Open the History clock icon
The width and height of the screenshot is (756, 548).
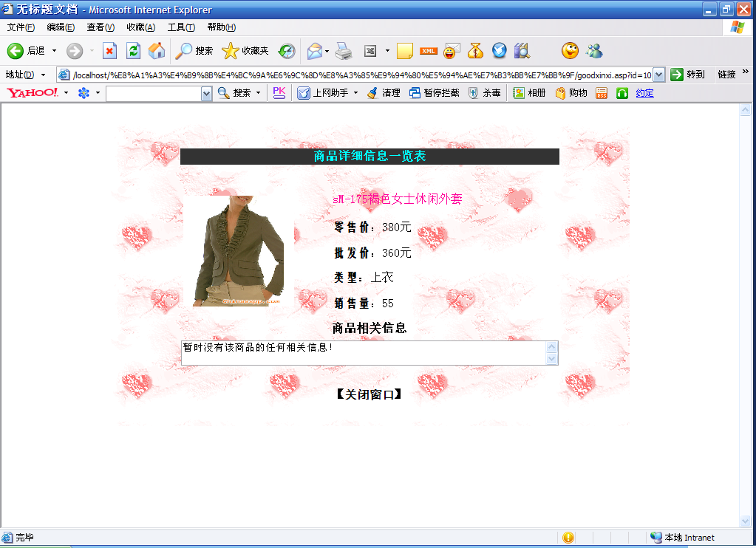coord(287,51)
